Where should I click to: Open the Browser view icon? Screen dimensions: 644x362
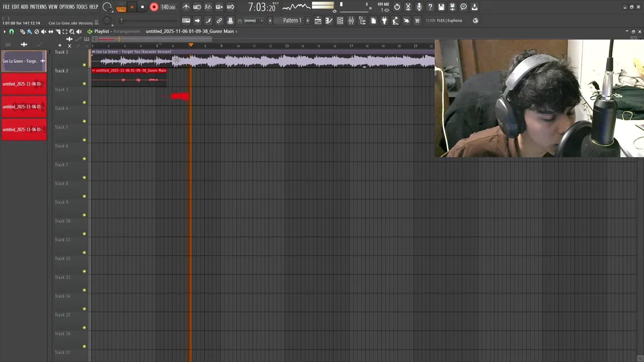tap(362, 21)
